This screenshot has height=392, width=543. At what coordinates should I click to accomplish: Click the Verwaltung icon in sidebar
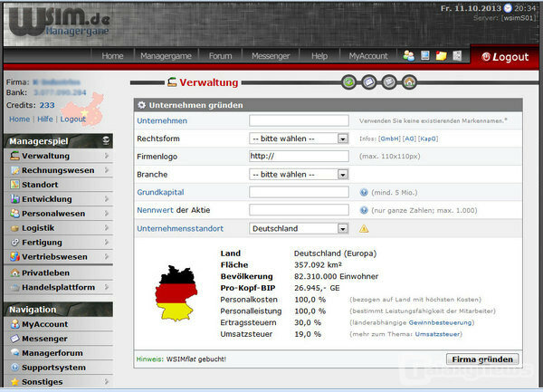coord(14,156)
